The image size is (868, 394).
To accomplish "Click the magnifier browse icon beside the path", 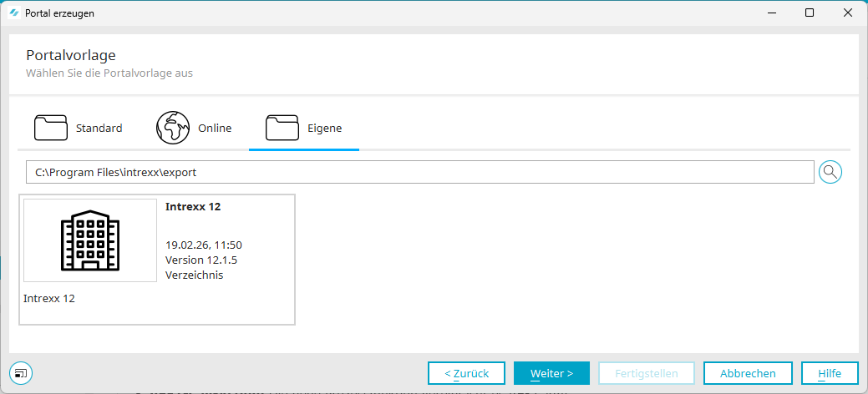I will point(830,172).
